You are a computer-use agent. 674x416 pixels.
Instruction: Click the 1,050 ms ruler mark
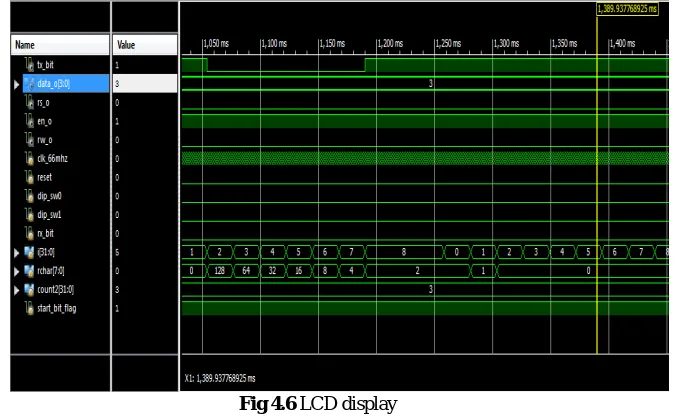click(216, 43)
